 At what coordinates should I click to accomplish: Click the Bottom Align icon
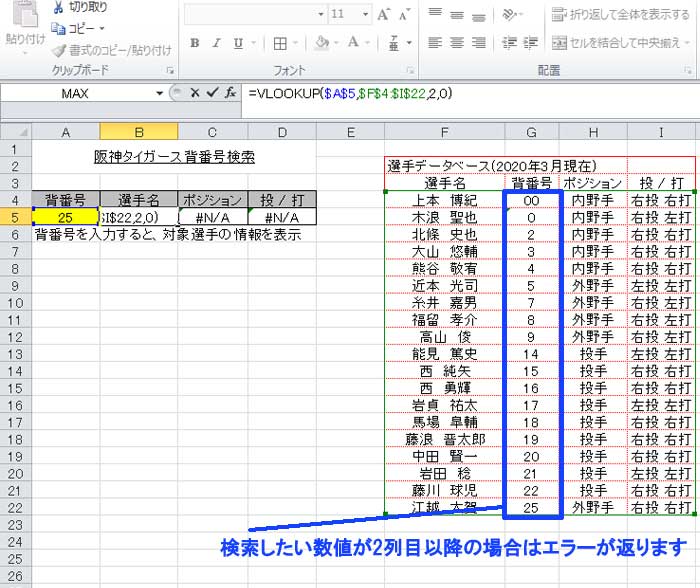click(479, 17)
